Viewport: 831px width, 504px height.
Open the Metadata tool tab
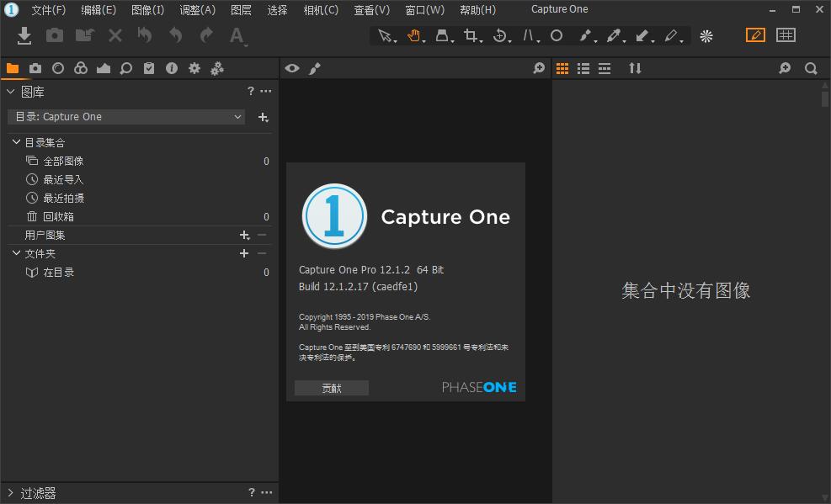pos(172,68)
